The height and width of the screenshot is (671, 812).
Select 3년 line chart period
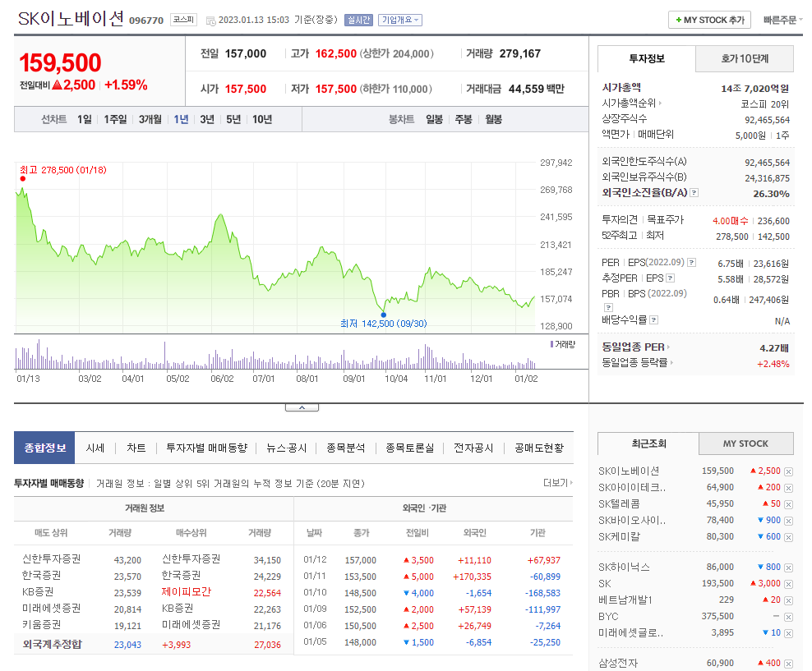pos(207,120)
